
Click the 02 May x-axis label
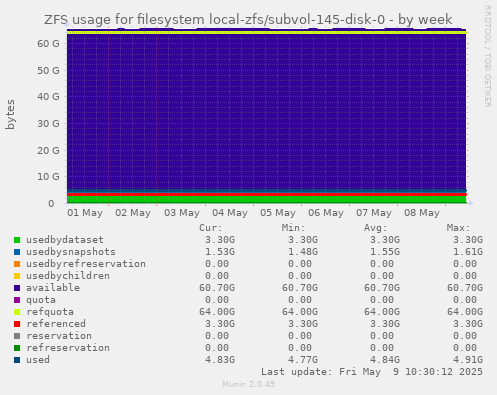(x=133, y=213)
